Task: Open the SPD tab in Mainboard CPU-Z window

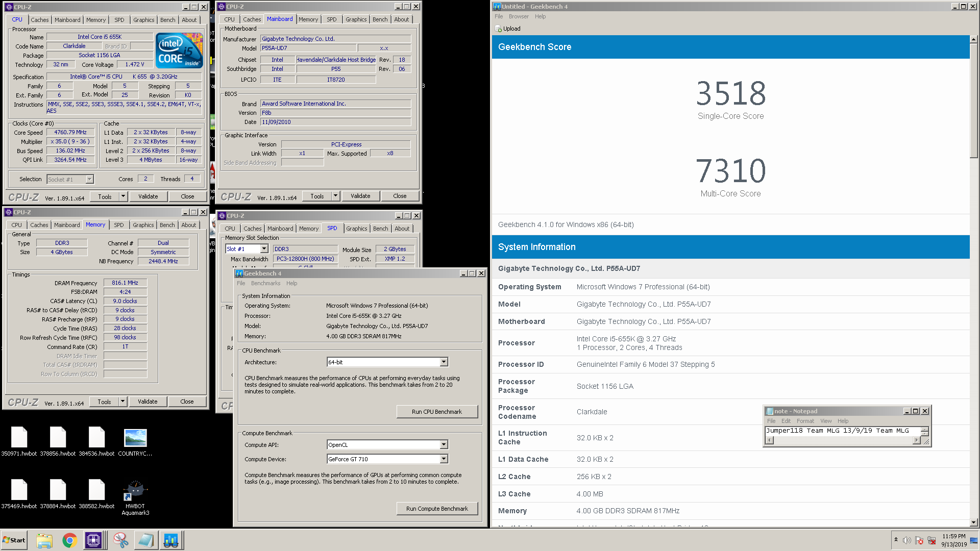Action: (332, 19)
